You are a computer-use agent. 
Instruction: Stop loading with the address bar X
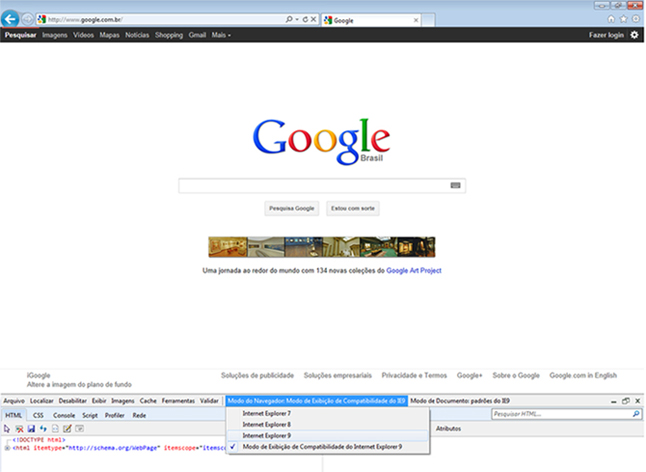(314, 19)
